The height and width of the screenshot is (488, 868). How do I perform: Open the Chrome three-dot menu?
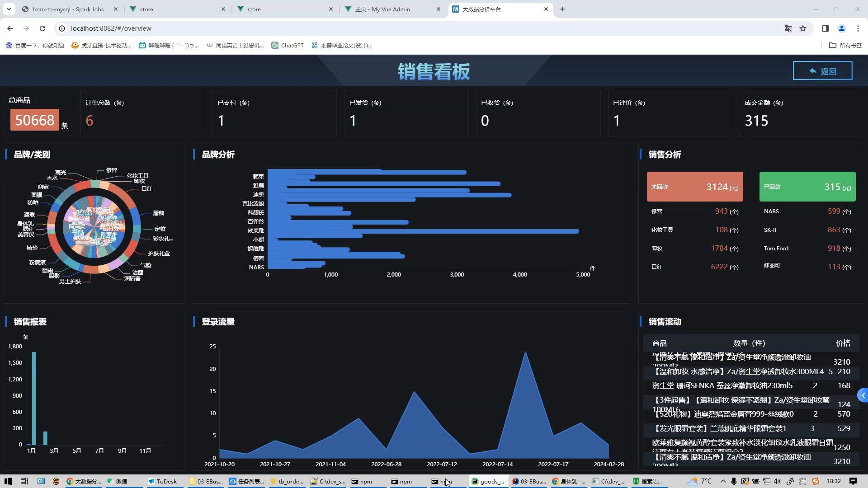point(859,28)
